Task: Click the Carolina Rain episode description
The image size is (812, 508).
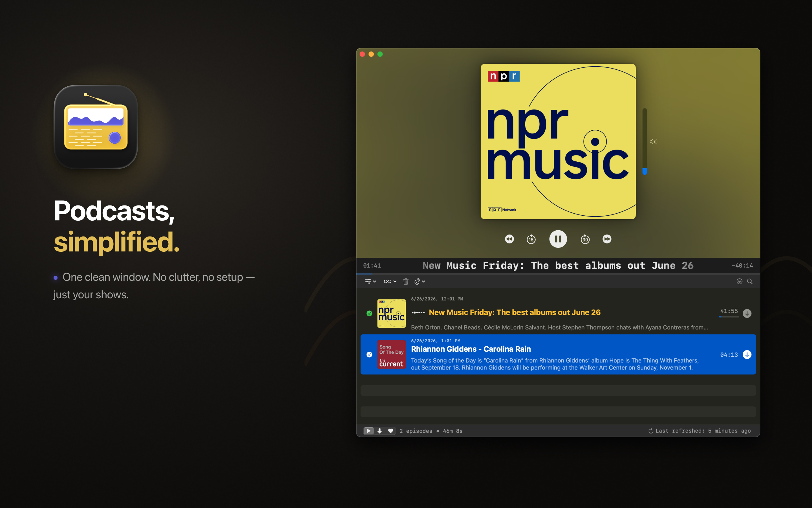Action: [x=555, y=364]
